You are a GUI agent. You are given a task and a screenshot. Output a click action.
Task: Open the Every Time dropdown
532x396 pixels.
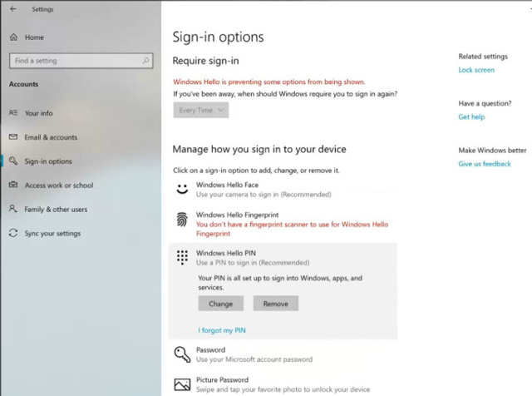pyautogui.click(x=201, y=110)
